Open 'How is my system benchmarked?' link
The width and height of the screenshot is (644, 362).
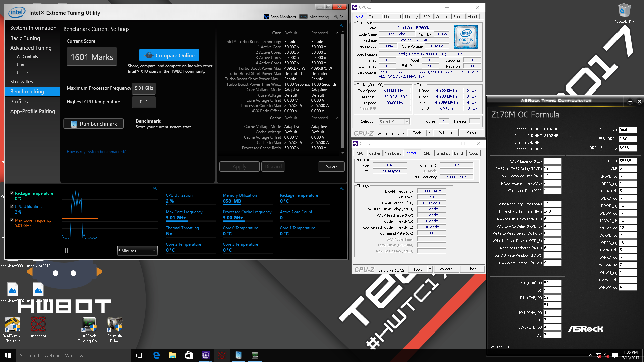(x=96, y=152)
